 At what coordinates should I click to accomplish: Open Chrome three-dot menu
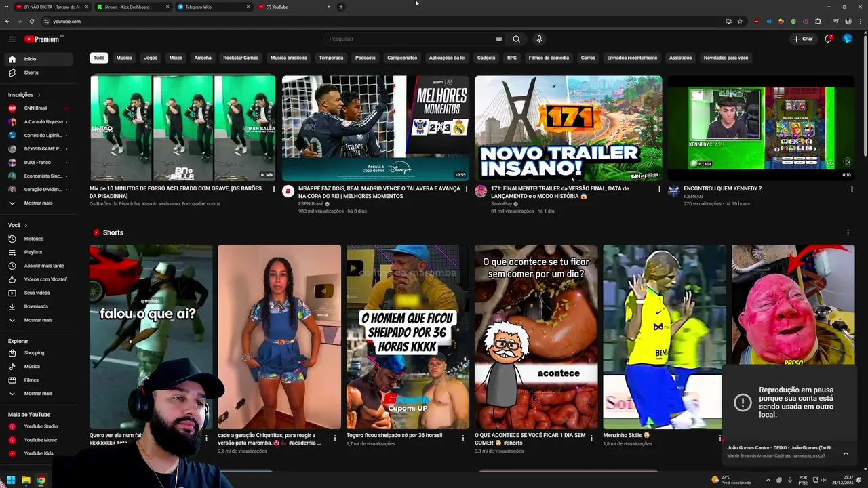[x=860, y=21]
